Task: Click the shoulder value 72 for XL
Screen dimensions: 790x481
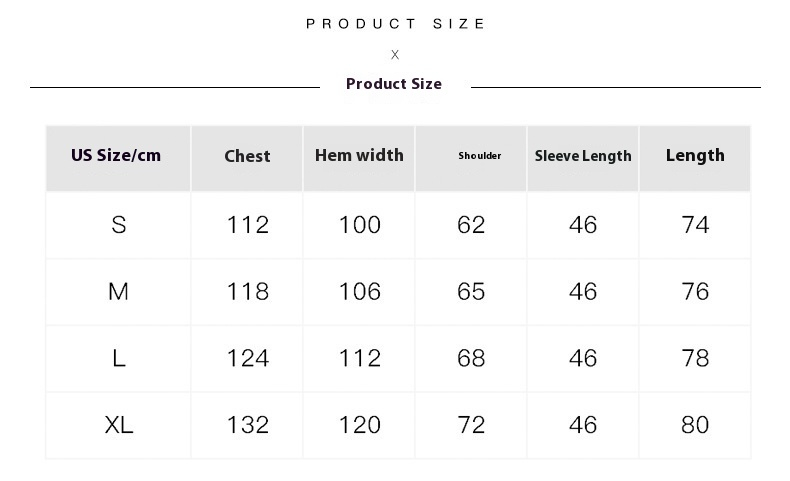Action: pyautogui.click(x=471, y=425)
